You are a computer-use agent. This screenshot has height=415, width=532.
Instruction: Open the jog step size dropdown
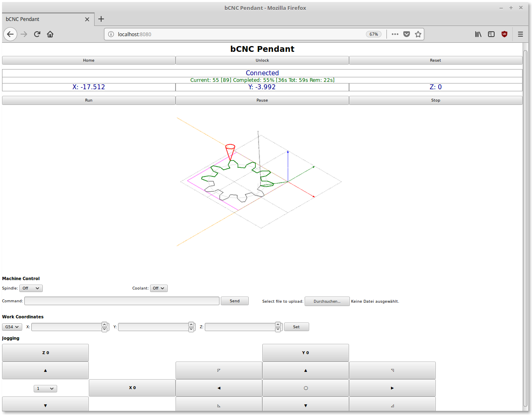[x=45, y=389]
